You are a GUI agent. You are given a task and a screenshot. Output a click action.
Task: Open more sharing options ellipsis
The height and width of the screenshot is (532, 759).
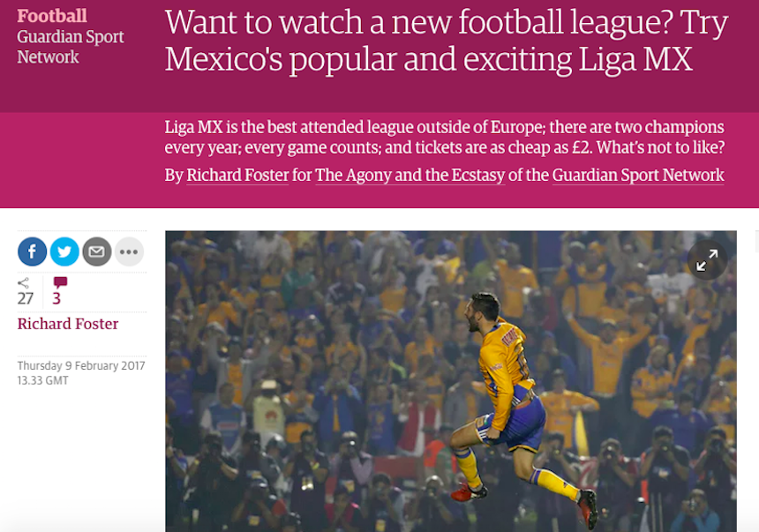[x=129, y=251]
